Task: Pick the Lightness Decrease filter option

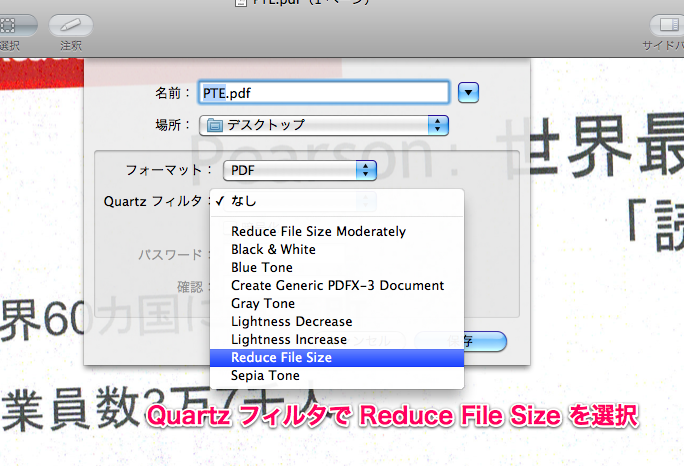Action: click(x=336, y=322)
